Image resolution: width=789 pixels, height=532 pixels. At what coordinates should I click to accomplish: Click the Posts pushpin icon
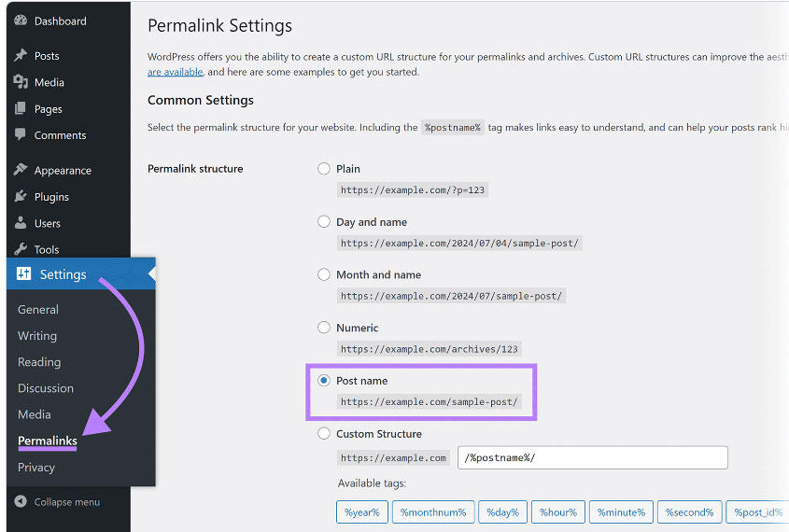coord(21,56)
